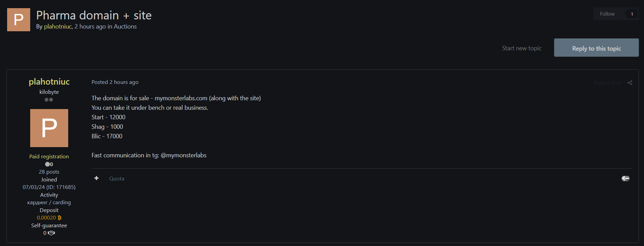
Task: Reply to this topic
Action: click(596, 48)
